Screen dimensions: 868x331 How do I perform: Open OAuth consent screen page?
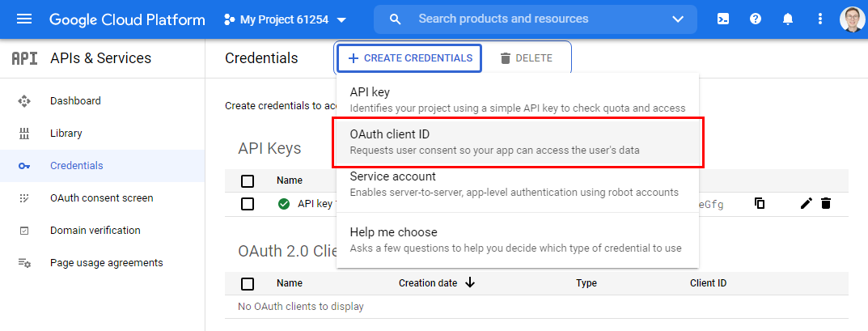click(x=103, y=197)
